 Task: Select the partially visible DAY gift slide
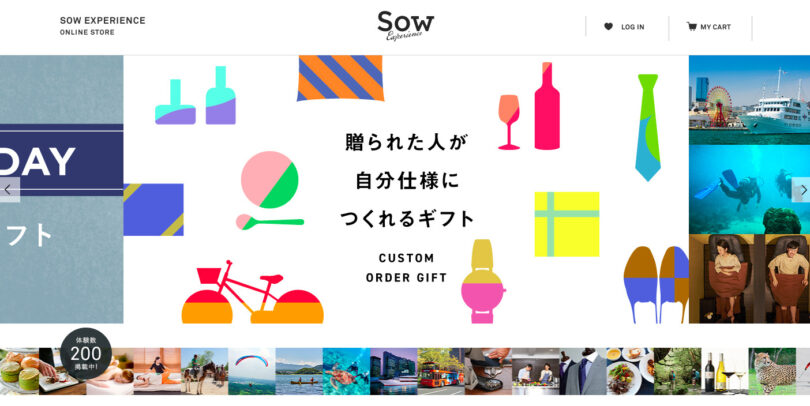tap(61, 189)
